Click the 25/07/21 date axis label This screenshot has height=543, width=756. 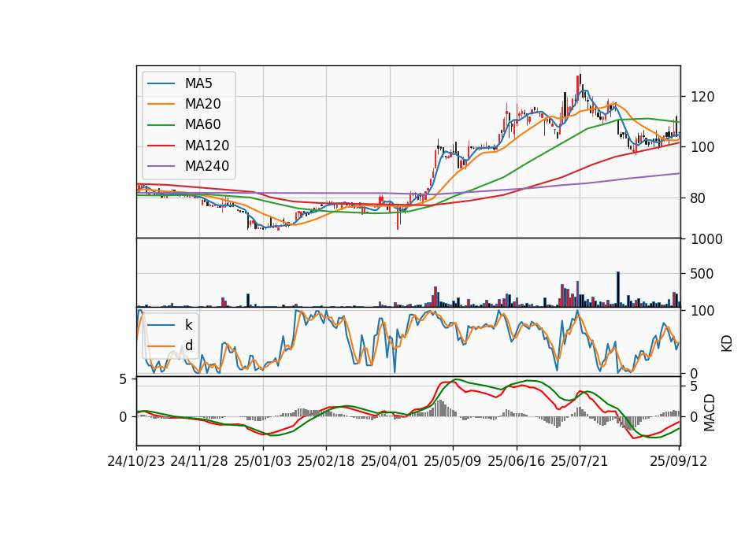tap(580, 461)
